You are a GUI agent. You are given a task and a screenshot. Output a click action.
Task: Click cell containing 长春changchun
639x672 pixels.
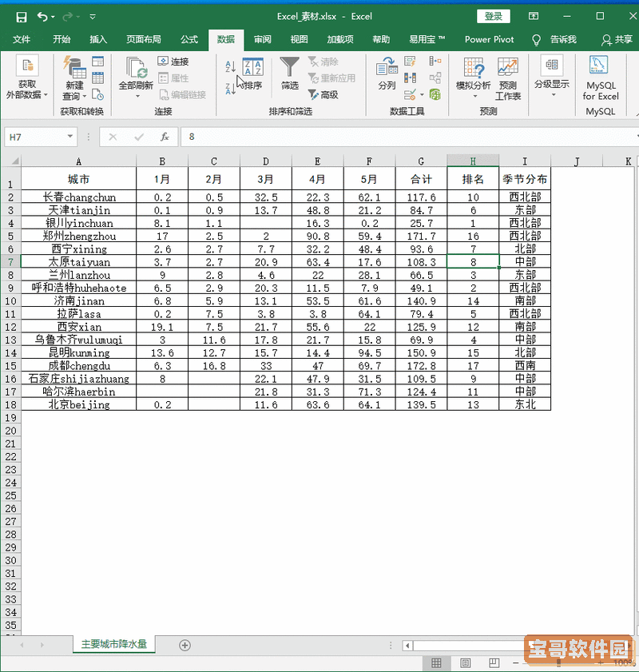[79, 197]
